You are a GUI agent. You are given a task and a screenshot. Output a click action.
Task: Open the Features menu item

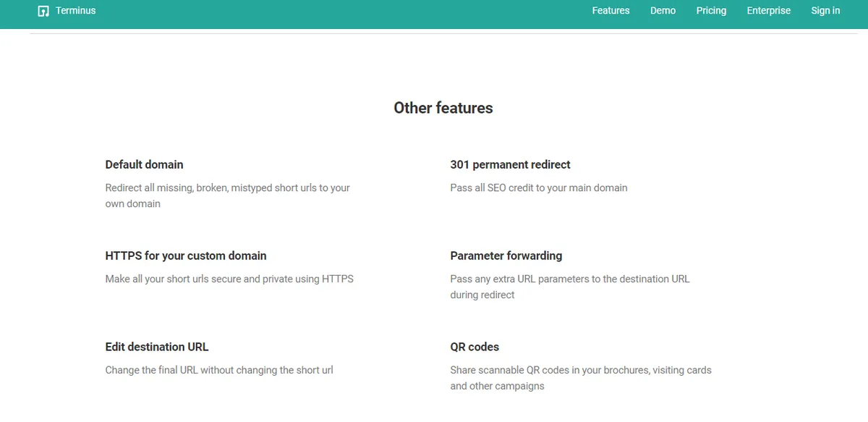coord(610,11)
